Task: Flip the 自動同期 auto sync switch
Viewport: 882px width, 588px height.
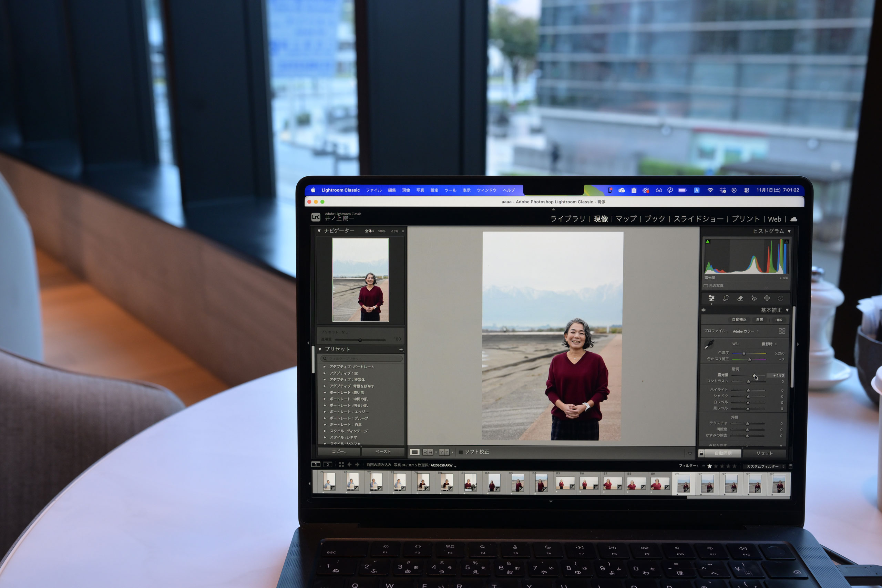Action: click(701, 453)
